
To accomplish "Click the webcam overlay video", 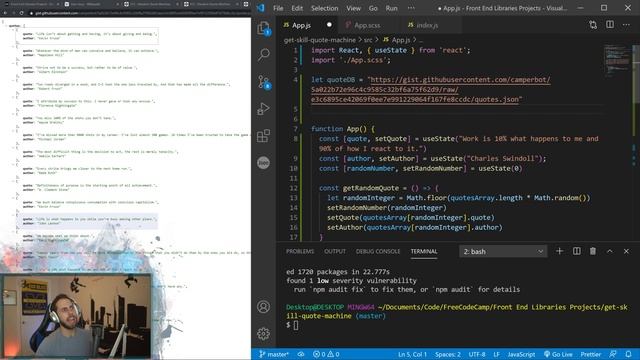I will pos(76,316).
